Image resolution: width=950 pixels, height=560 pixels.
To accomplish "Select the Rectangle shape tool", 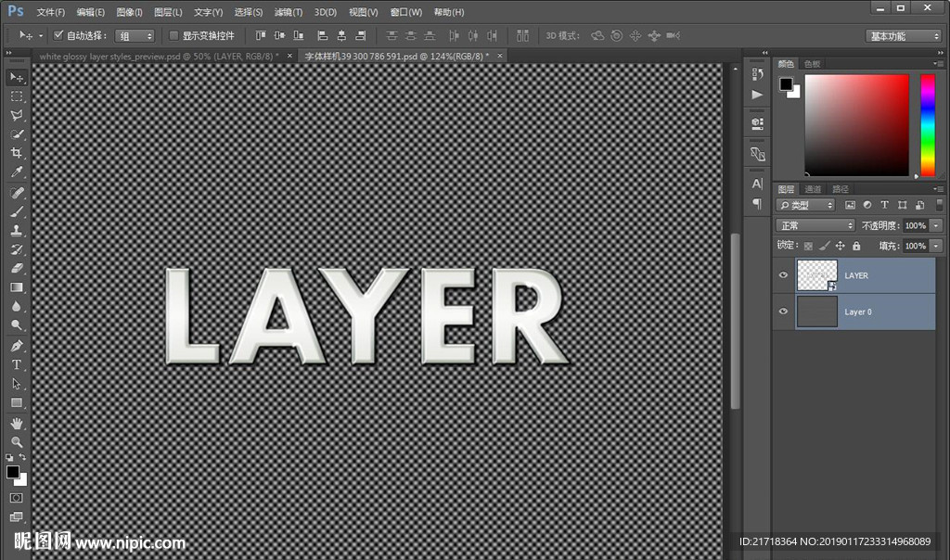I will pos(17,402).
